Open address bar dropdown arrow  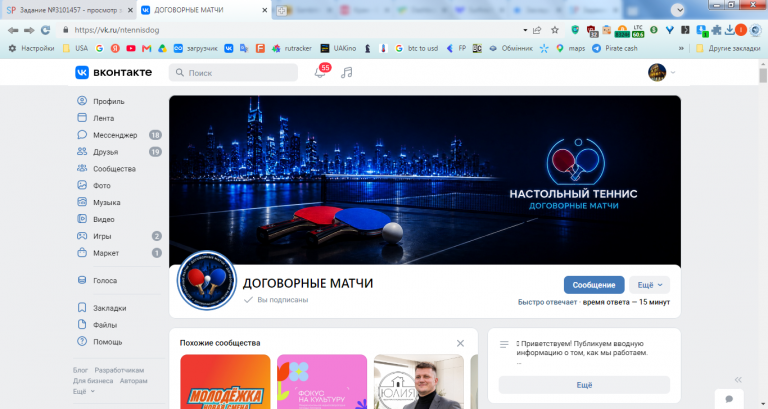[x=525, y=30]
